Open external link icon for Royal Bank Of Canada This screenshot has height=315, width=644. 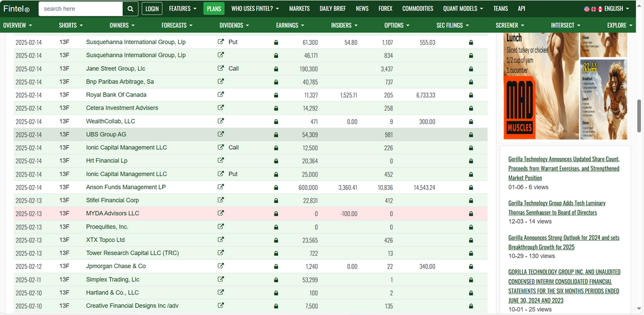[x=221, y=95]
